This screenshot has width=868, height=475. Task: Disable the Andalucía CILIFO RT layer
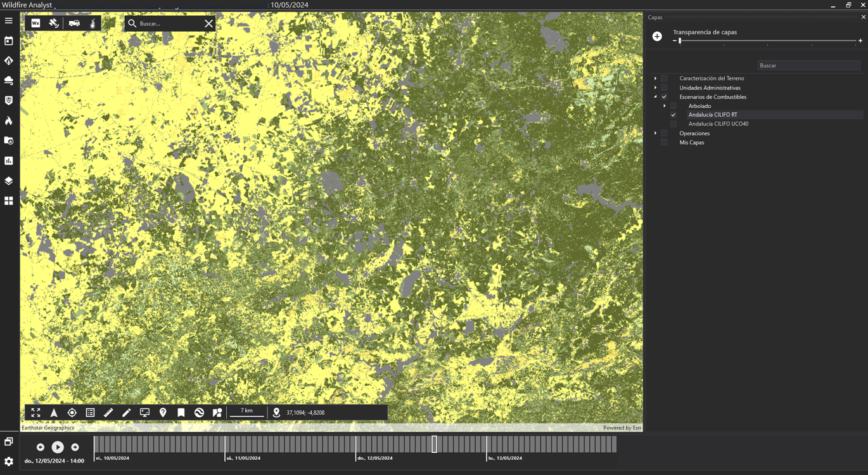[673, 115]
